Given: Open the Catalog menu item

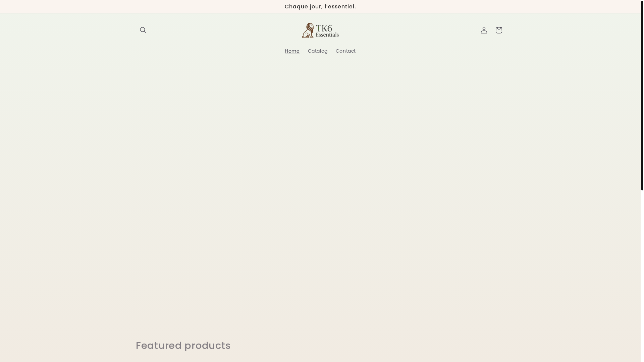Looking at the screenshot, I should 318,51.
